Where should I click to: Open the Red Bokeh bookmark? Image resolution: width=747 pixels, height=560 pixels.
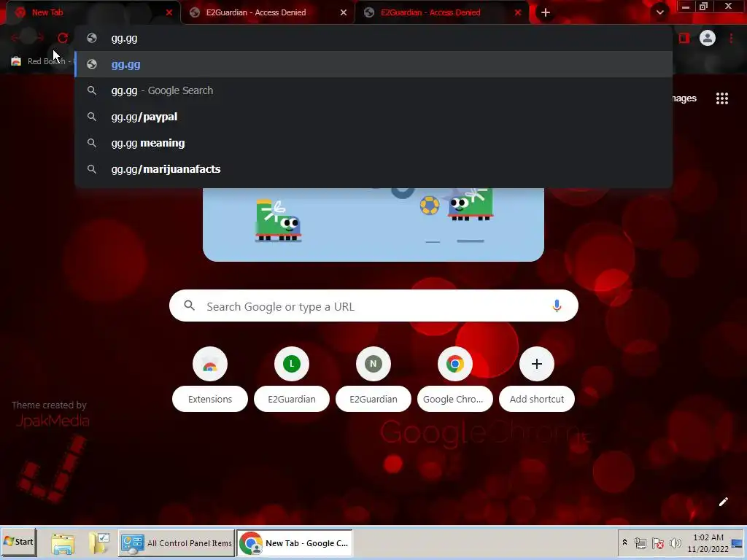coord(42,61)
